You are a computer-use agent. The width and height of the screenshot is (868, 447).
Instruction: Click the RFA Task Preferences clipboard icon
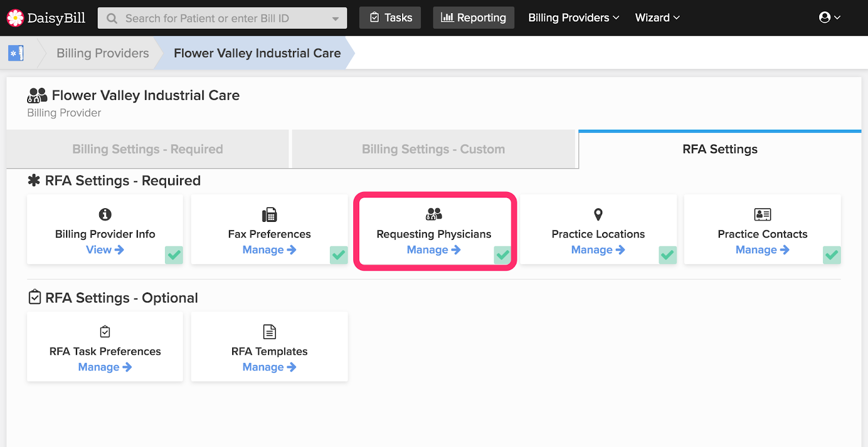pyautogui.click(x=105, y=331)
